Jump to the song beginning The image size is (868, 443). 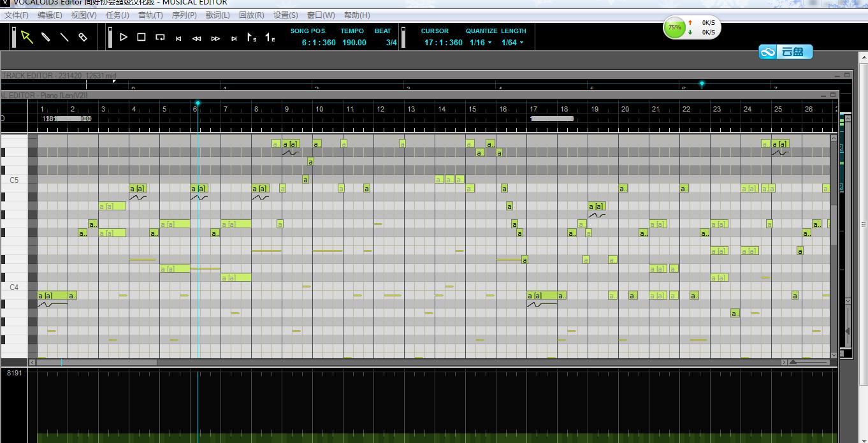(x=178, y=38)
